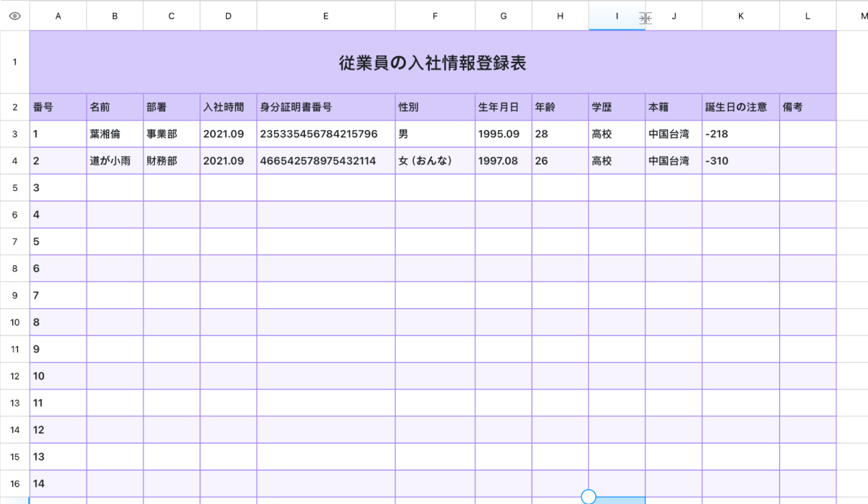The width and height of the screenshot is (868, 504).
Task: Select the cell showing -218
Action: coord(741,134)
